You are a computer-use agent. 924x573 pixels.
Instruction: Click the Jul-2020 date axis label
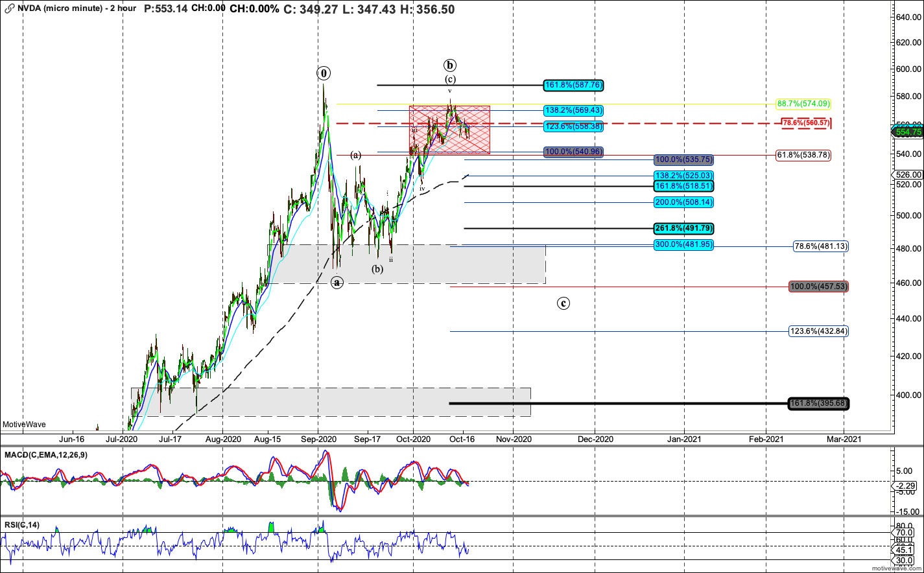tap(122, 439)
